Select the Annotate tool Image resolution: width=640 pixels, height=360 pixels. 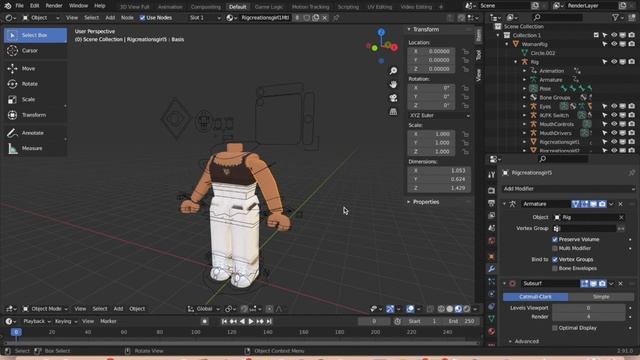pos(36,133)
